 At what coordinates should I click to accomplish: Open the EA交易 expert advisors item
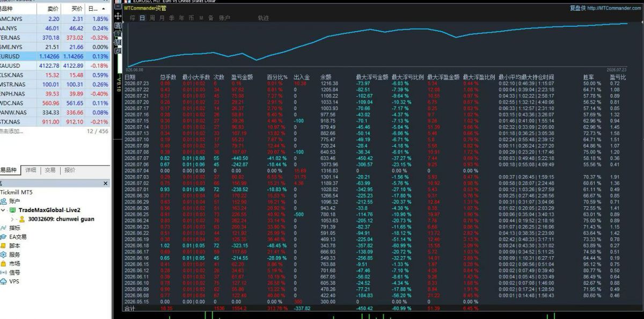[14, 237]
